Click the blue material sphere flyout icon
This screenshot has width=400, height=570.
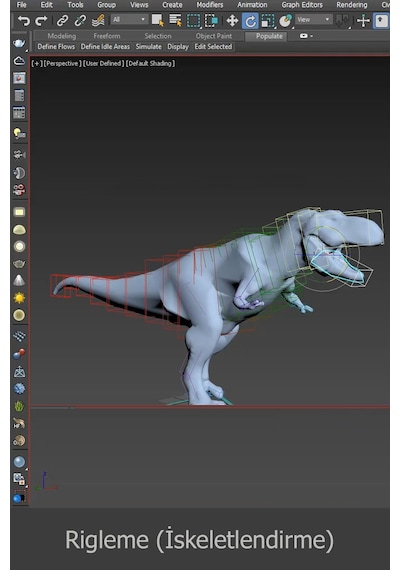pos(19,462)
